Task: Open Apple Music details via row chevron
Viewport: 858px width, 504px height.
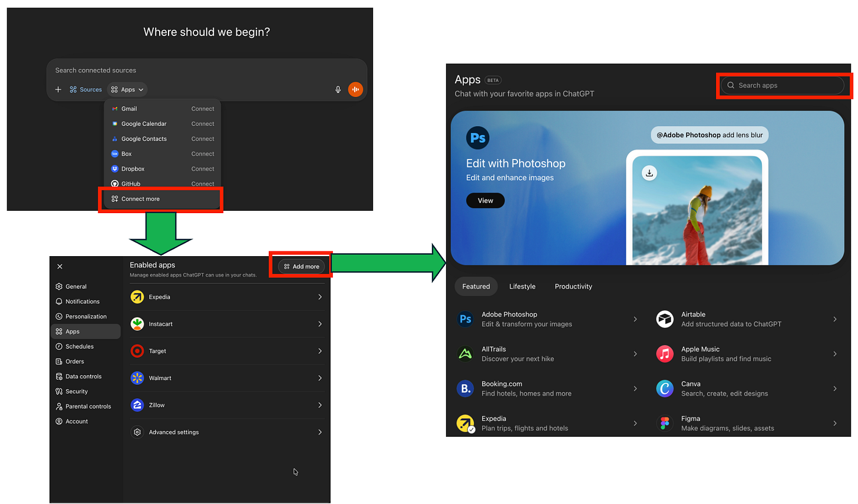Action: pos(835,354)
